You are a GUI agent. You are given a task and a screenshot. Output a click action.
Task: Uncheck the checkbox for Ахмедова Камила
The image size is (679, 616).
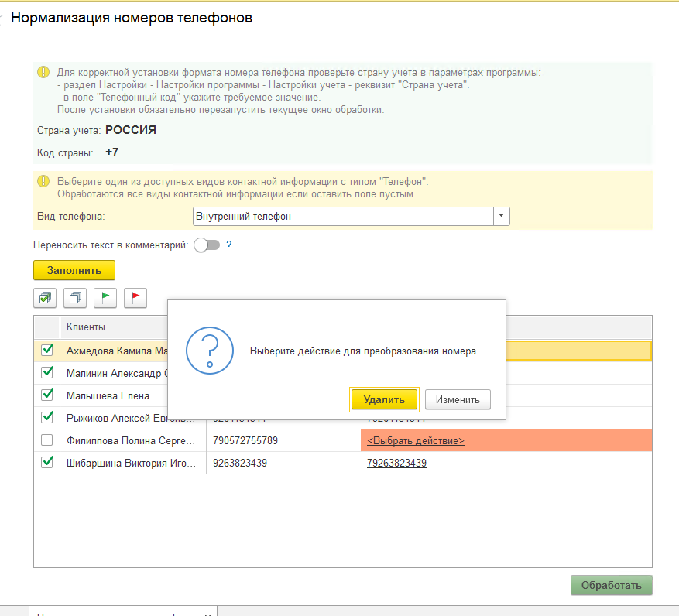click(47, 350)
